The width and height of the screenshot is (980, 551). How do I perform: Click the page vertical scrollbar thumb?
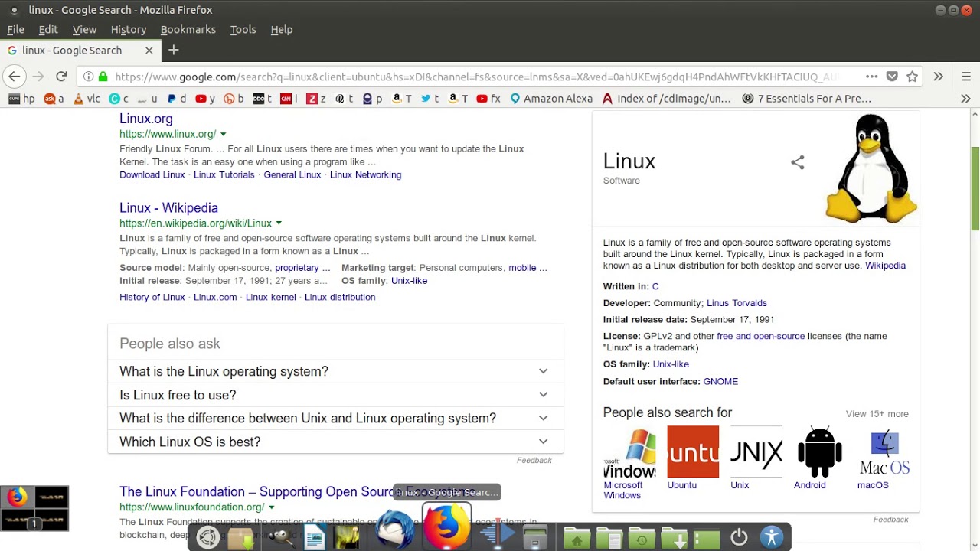[x=975, y=188]
